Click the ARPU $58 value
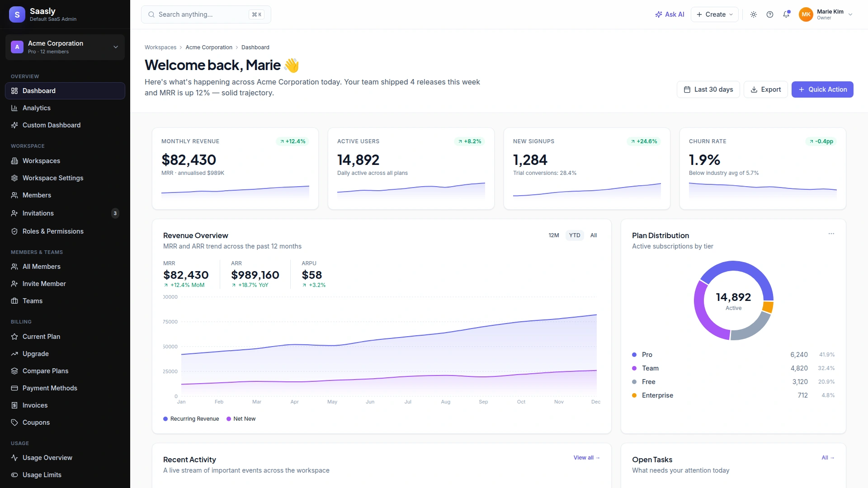The height and width of the screenshot is (488, 868). point(312,275)
